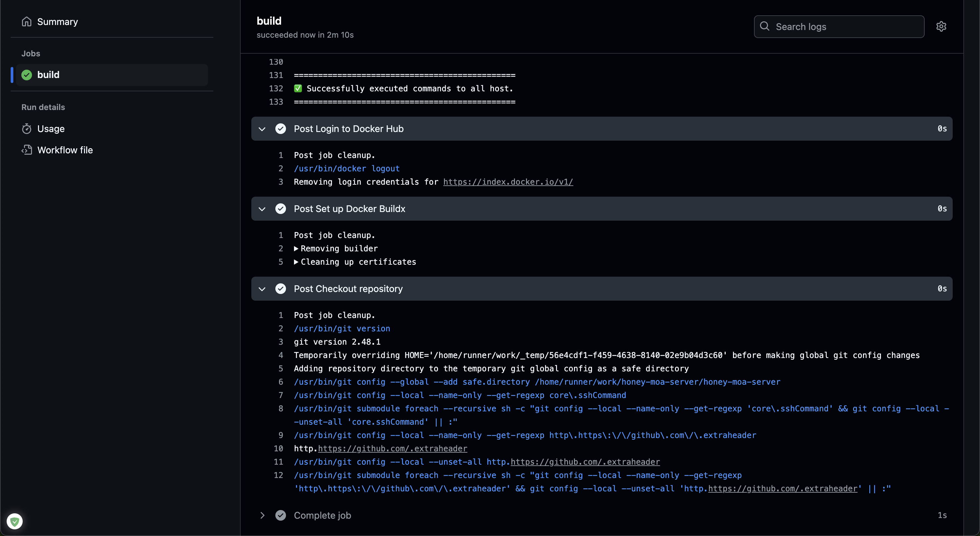Focus the Search logs input field
980x536 pixels.
(x=839, y=27)
